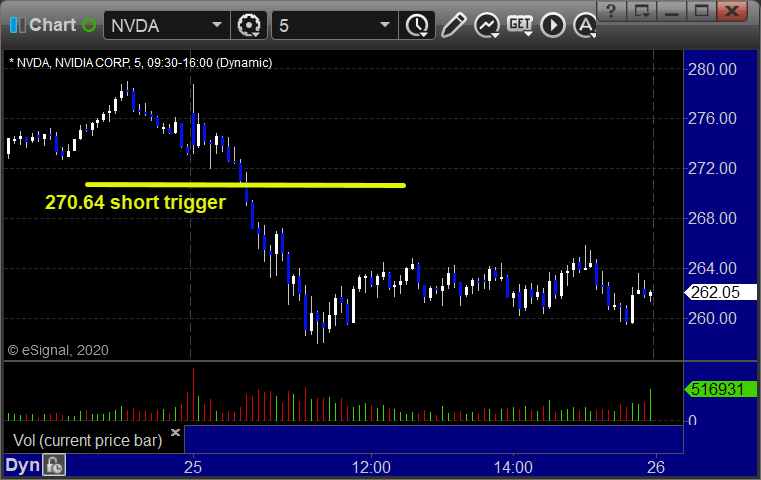Click the 272.00 price axis label

coord(712,168)
